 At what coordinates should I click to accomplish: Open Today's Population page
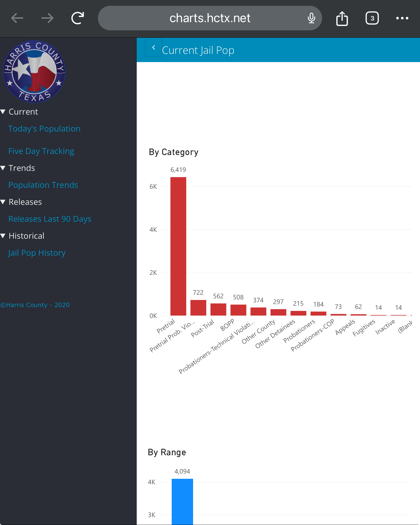[44, 129]
